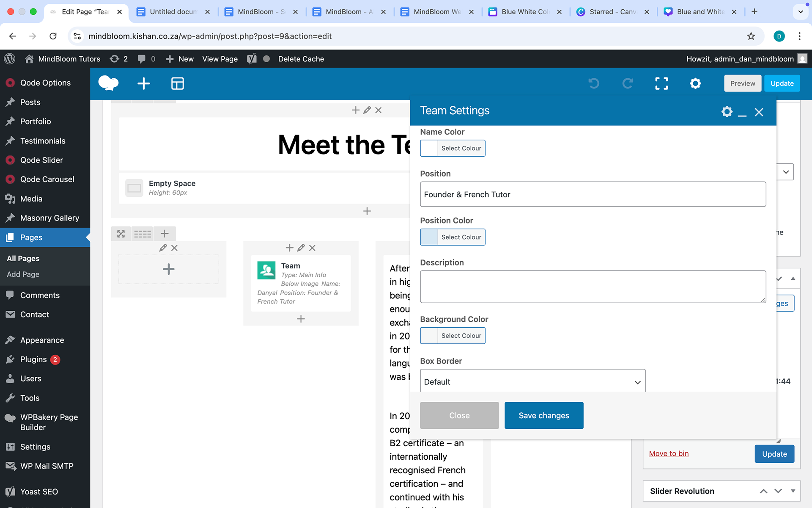
Task: Add element inside the empty first column
Action: pyautogui.click(x=169, y=269)
